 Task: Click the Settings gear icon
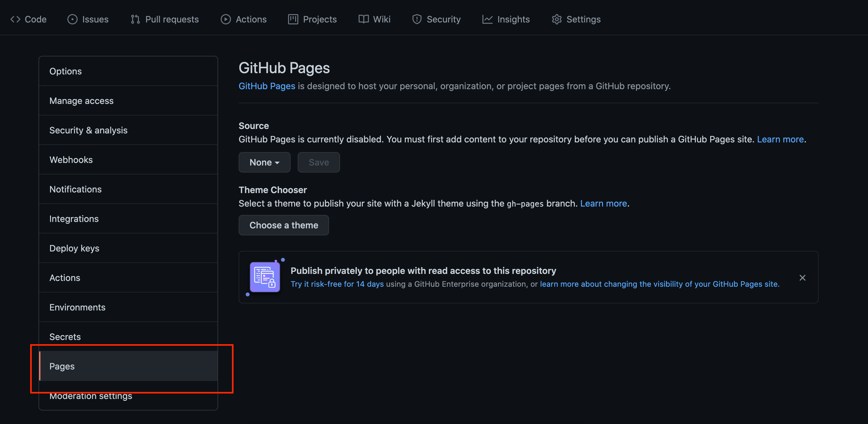point(557,19)
